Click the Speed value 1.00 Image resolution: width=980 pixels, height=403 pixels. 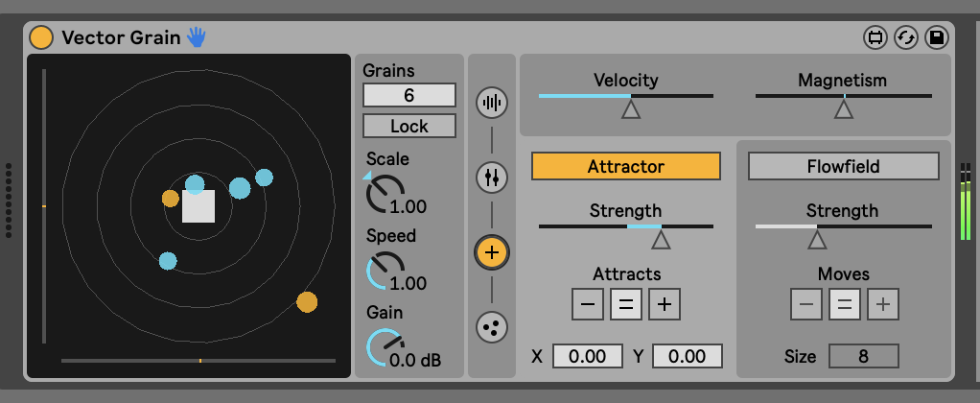pyautogui.click(x=408, y=283)
